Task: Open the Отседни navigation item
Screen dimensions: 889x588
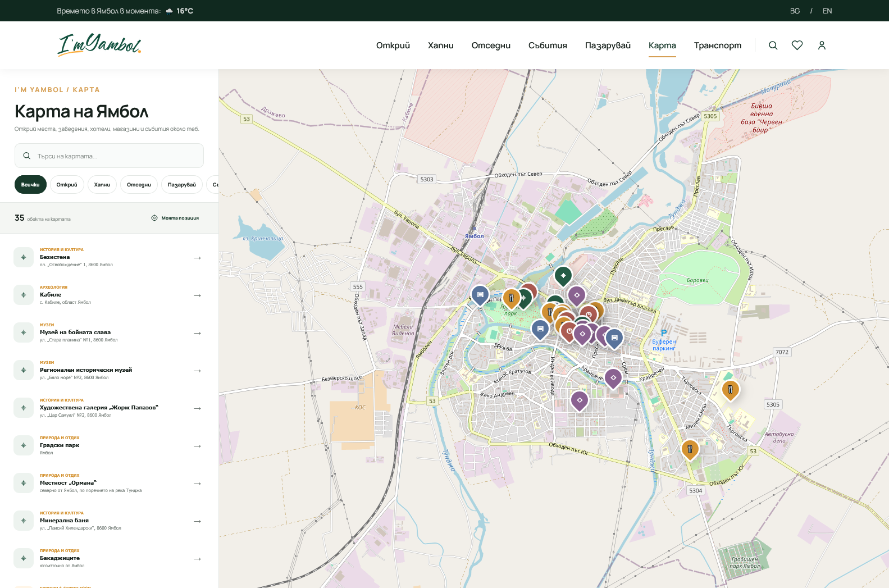Action: [491, 45]
